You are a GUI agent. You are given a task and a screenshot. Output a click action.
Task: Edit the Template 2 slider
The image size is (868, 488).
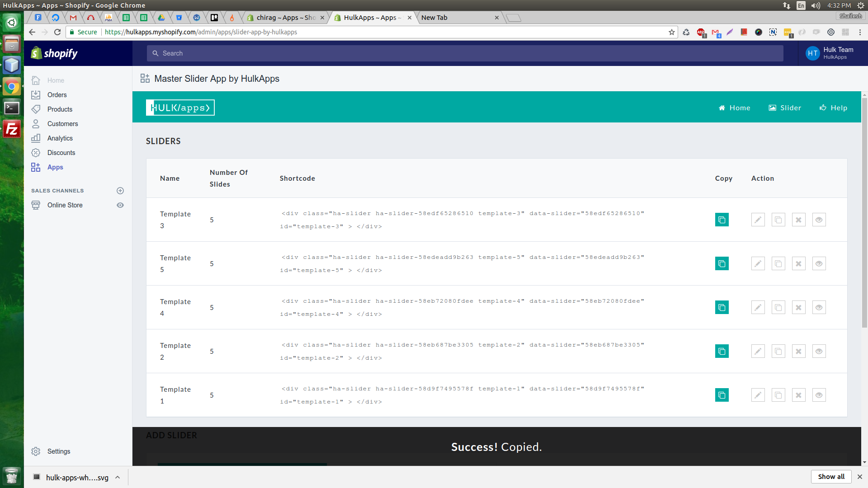(x=758, y=351)
